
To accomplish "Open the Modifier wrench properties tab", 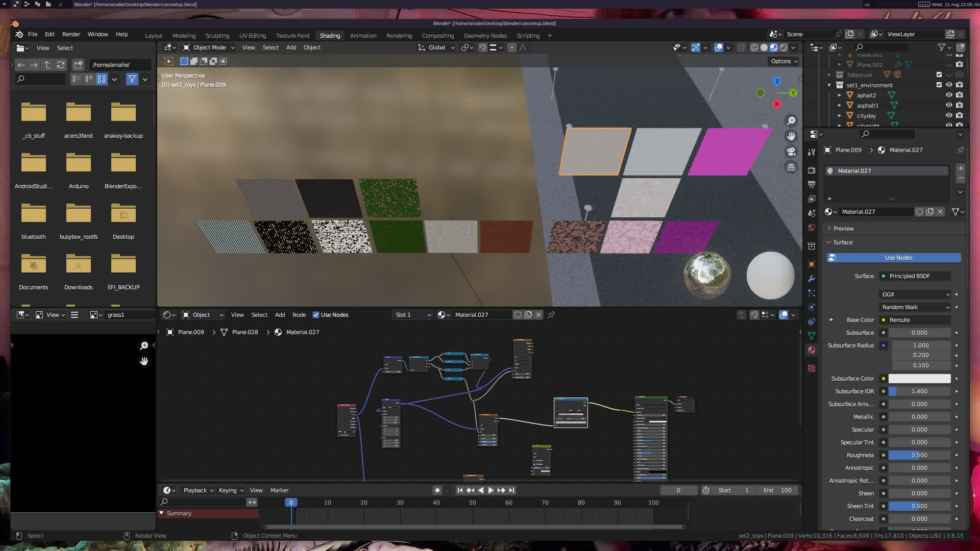I will (812, 279).
